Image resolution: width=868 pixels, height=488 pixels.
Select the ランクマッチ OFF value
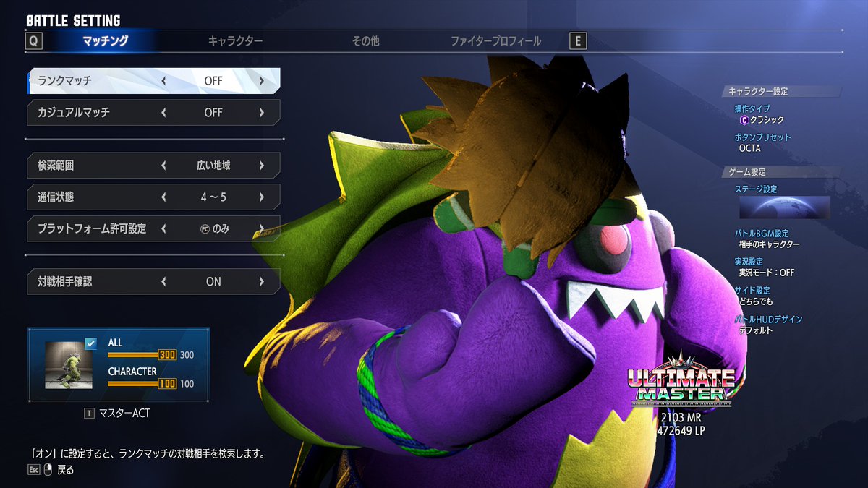click(213, 81)
